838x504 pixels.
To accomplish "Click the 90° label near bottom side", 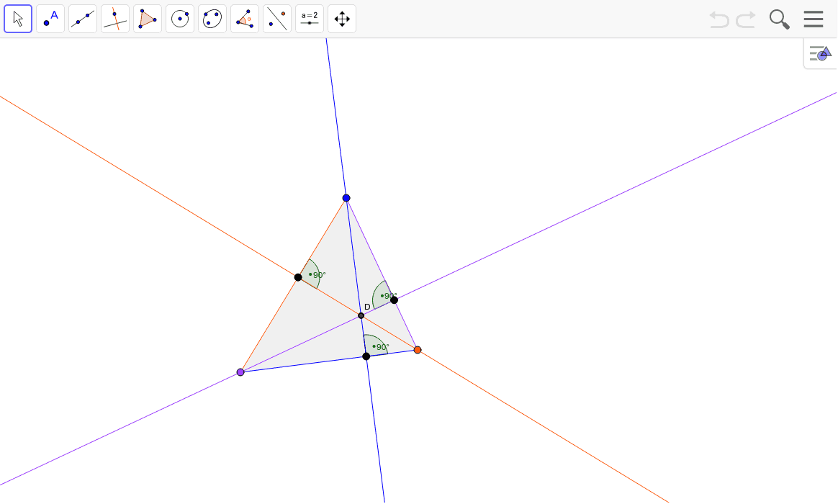I will point(383,348).
